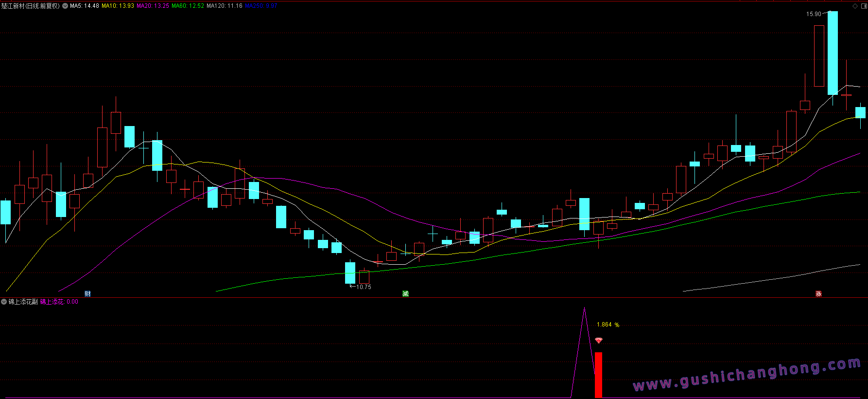
Task: Select the magenta MA20 label
Action: coord(153,6)
